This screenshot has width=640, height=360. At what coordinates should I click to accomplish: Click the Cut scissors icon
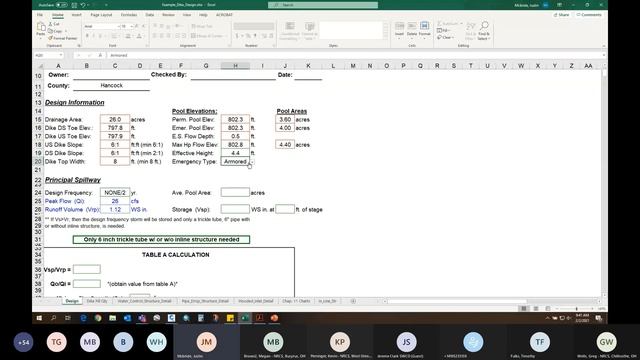pos(50,24)
